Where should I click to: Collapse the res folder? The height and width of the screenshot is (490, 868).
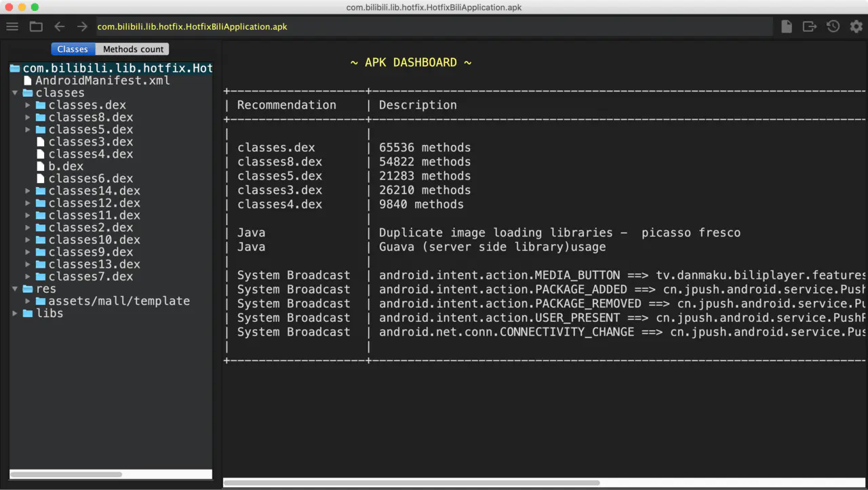tap(15, 289)
